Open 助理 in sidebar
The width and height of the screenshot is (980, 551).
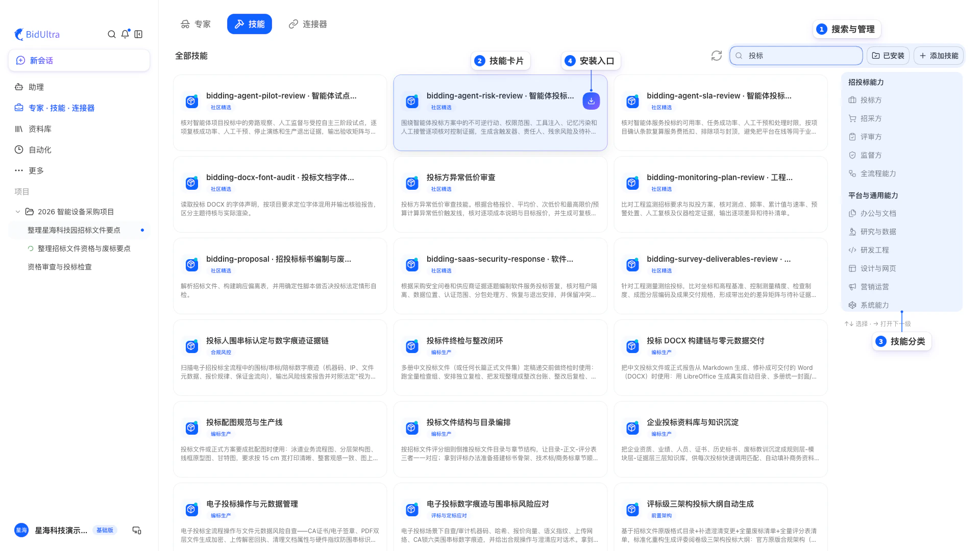(79, 87)
